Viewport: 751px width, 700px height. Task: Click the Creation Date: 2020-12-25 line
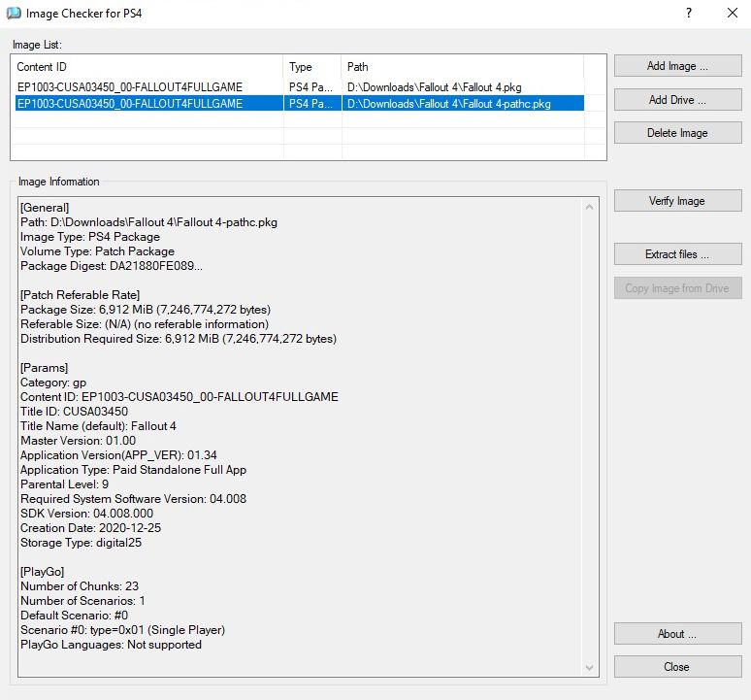(x=90, y=528)
